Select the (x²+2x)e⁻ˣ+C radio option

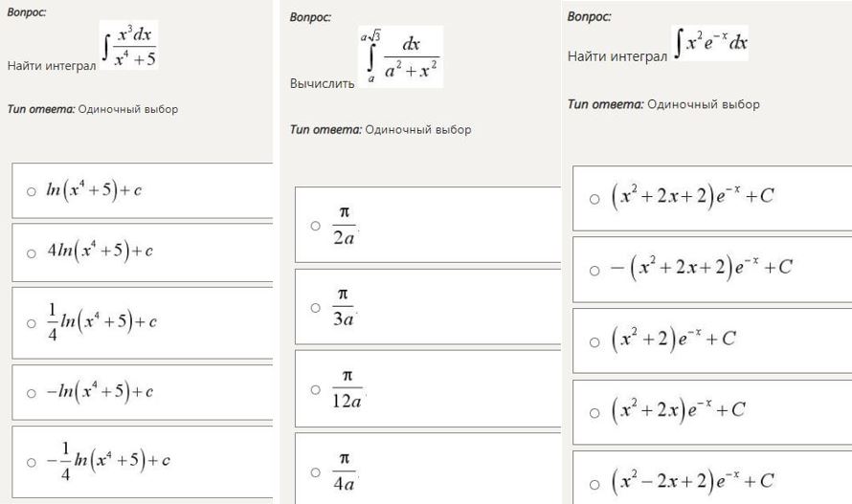click(594, 411)
